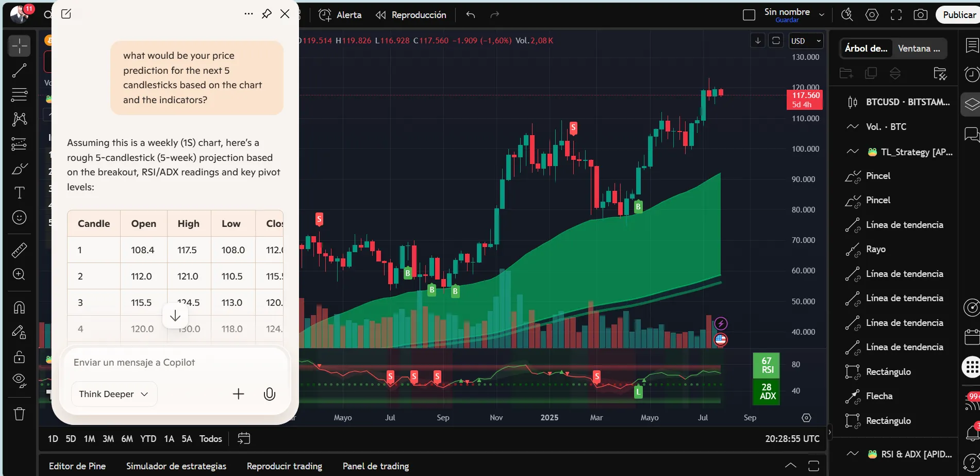Viewport: 980px width, 476px height.
Task: Switch to Editor de Pine tab
Action: point(77,466)
